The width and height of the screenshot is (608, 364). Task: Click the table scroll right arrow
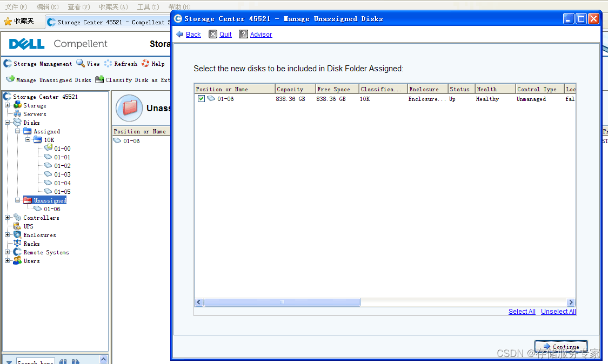(x=571, y=302)
